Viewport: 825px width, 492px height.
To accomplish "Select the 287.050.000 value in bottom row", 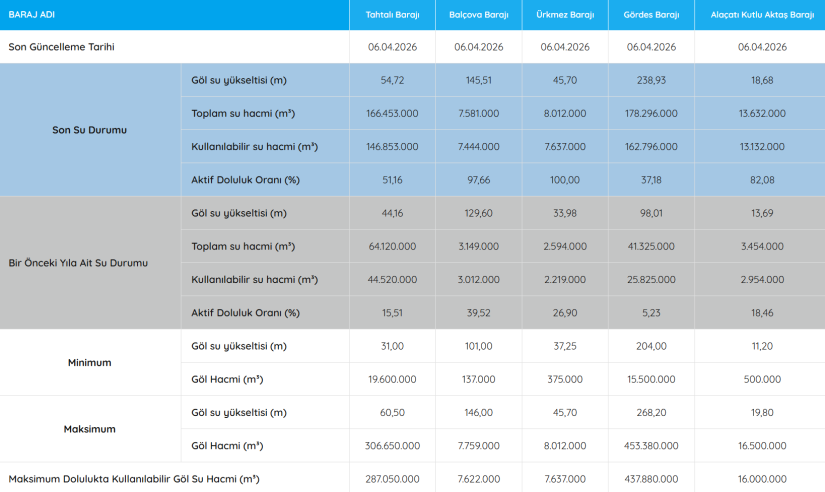I will pos(393,479).
